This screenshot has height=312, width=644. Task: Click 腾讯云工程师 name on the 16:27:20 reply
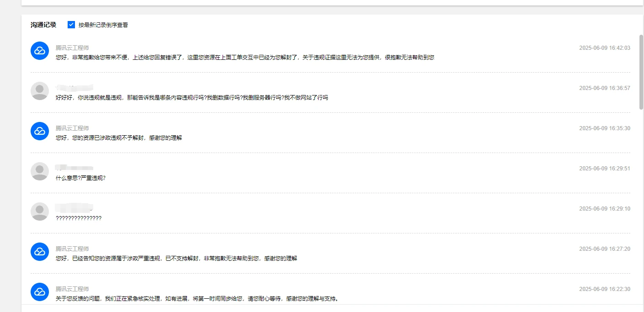pyautogui.click(x=72, y=249)
